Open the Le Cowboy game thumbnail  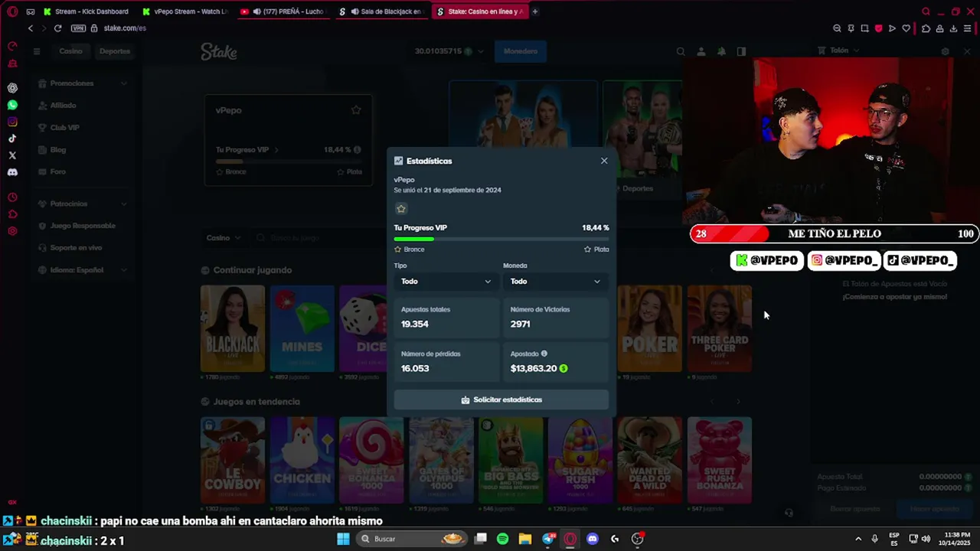click(x=233, y=460)
